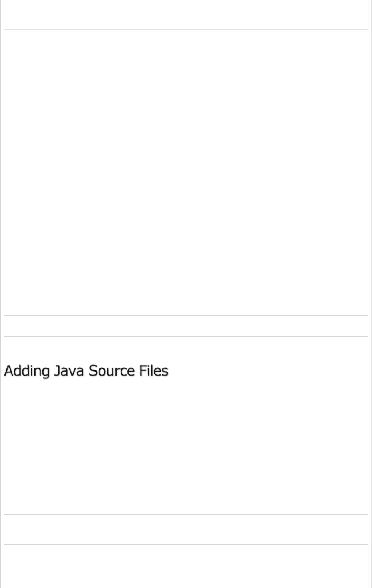
Task: Click the word Adding in the heading
Action: 27,371
